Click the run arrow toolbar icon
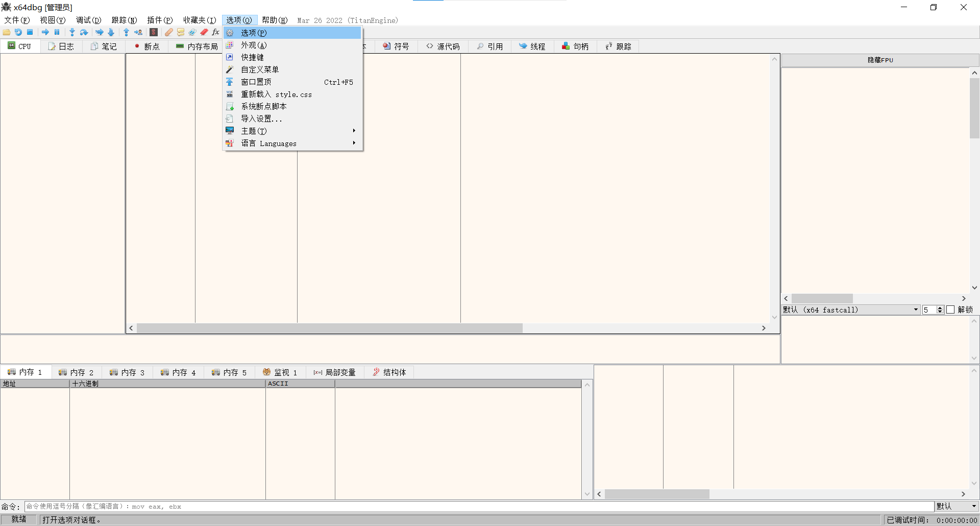Image resolution: width=980 pixels, height=526 pixels. 45,32
